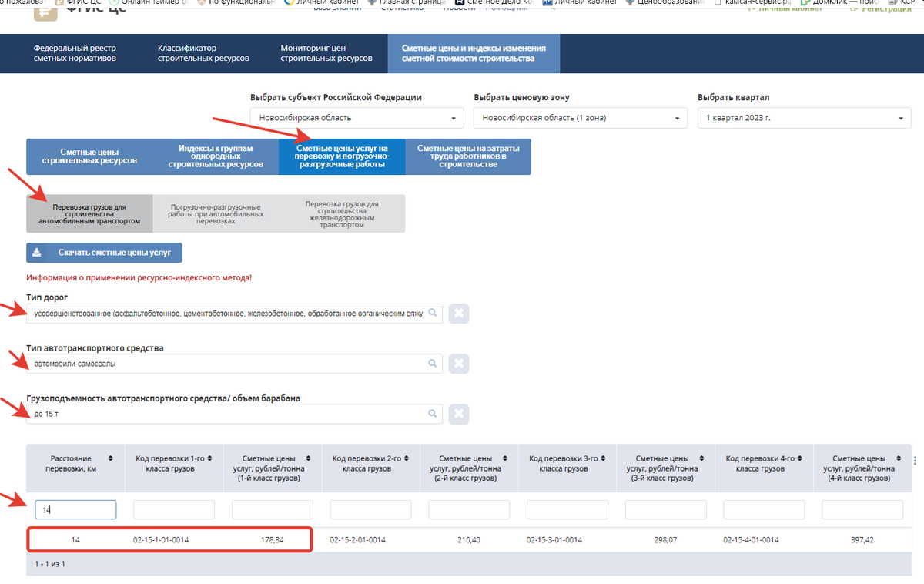Click 4-й класс грузов price filter field
The height and width of the screenshot is (584, 924).
click(x=862, y=509)
